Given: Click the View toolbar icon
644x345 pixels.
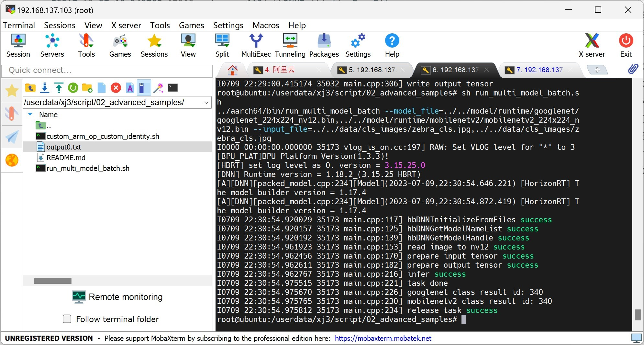Looking at the screenshot, I should [x=188, y=45].
